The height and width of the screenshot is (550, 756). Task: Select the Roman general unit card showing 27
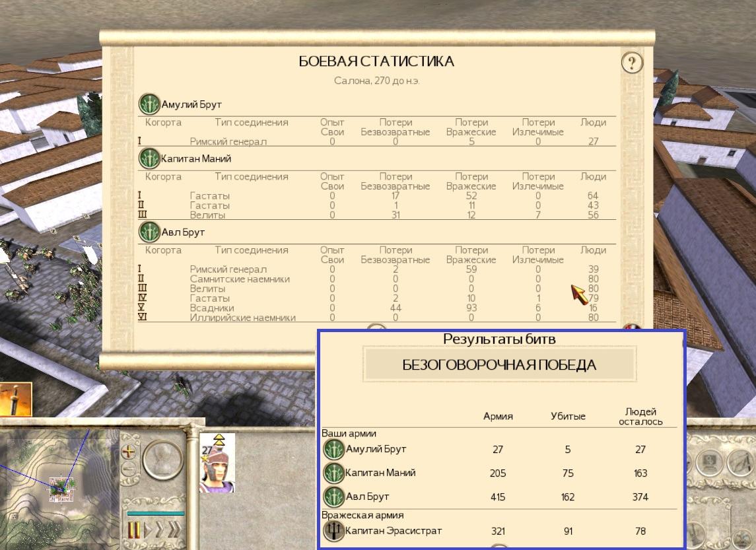click(x=217, y=463)
